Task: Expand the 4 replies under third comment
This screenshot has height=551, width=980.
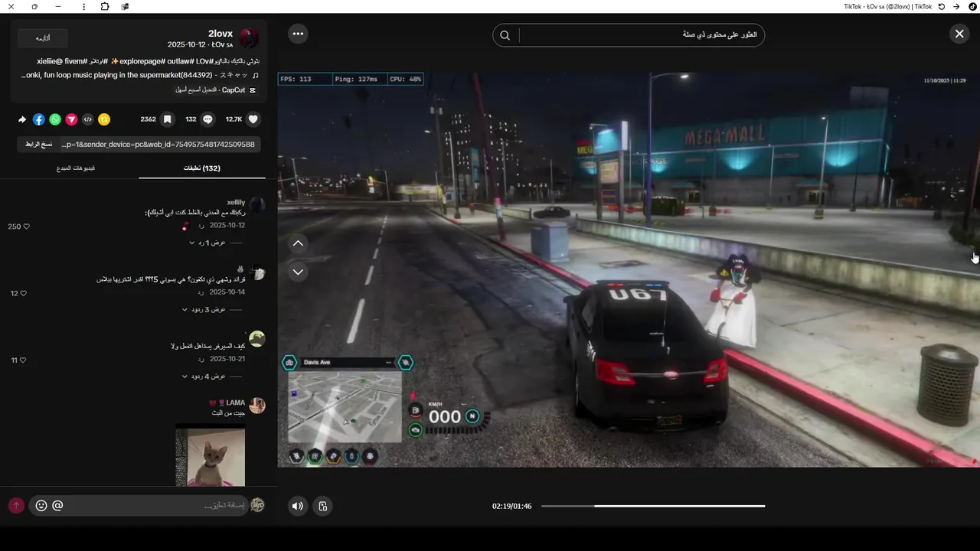Action: pyautogui.click(x=204, y=377)
